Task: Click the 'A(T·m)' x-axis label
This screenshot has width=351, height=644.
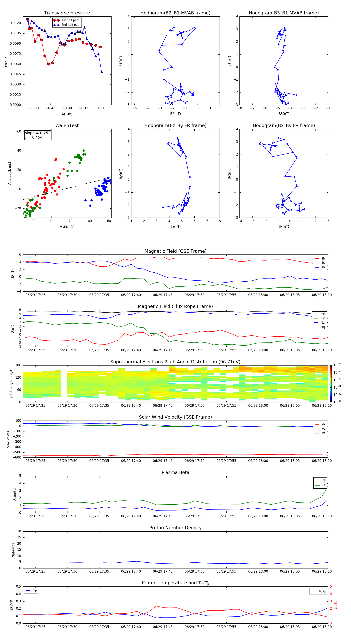Action: coord(67,114)
